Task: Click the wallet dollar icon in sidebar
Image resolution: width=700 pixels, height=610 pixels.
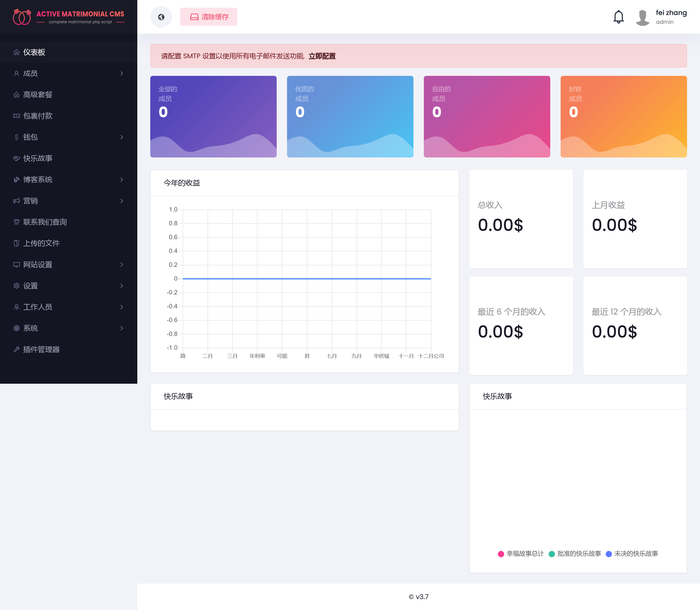Action: 16,137
